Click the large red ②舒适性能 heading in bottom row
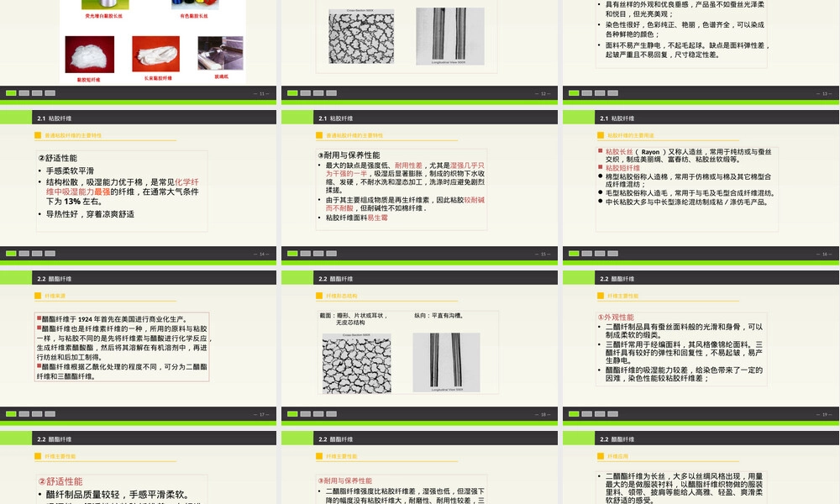Viewport: 840px width, 504px height. (60, 481)
